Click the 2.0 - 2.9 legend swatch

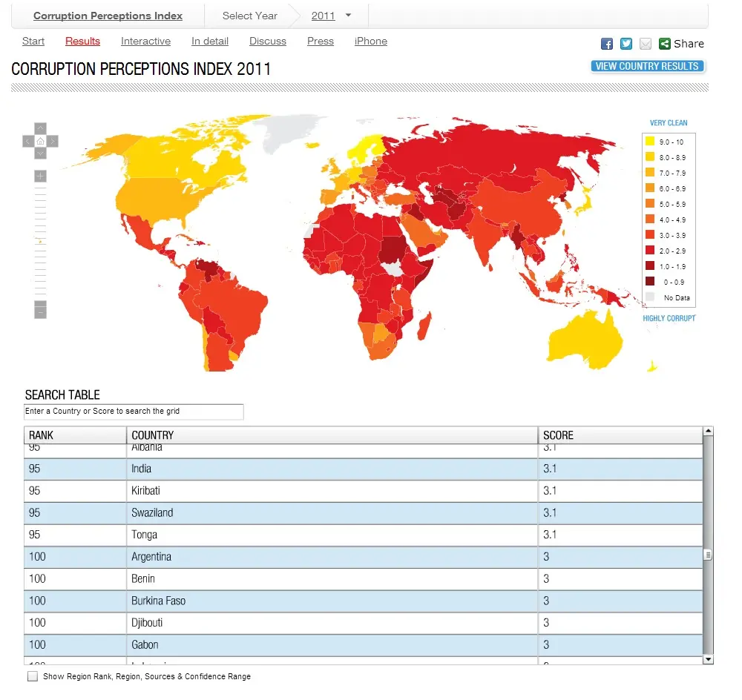tap(650, 250)
